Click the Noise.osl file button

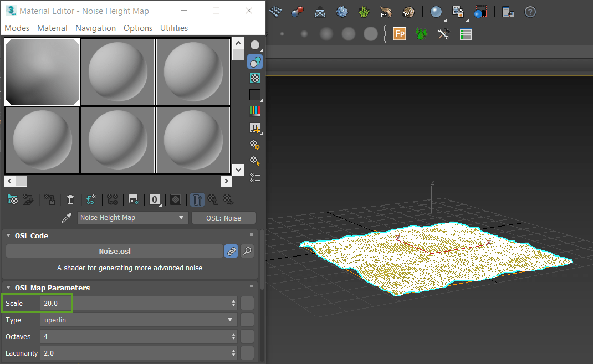pyautogui.click(x=114, y=251)
